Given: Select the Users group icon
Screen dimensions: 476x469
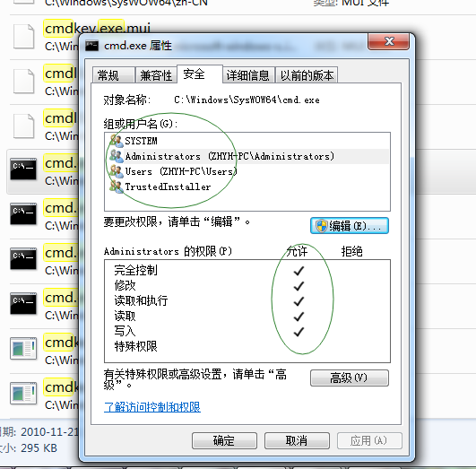Looking at the screenshot, I should click(116, 171).
